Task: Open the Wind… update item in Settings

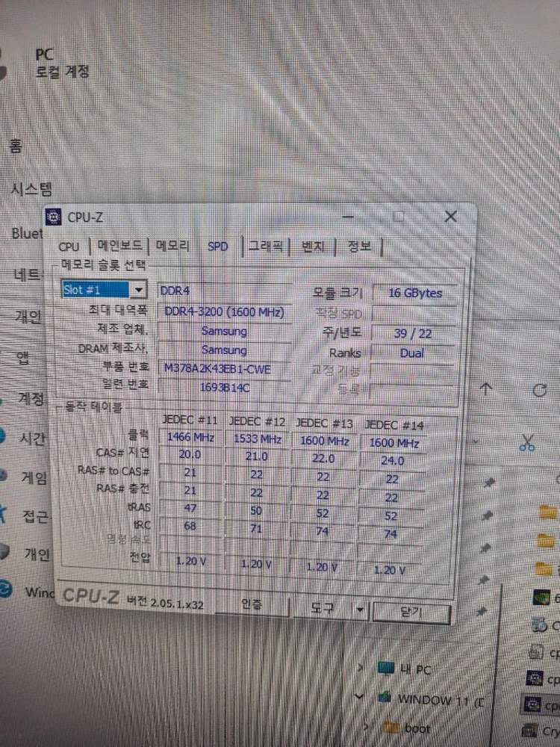Action: pos(39,592)
